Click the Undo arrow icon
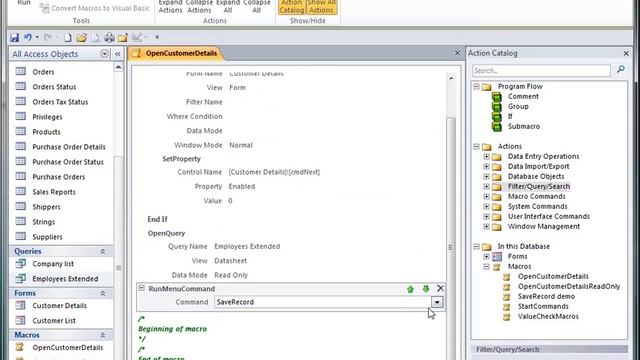Image resolution: width=640 pixels, height=360 pixels. pos(27,38)
